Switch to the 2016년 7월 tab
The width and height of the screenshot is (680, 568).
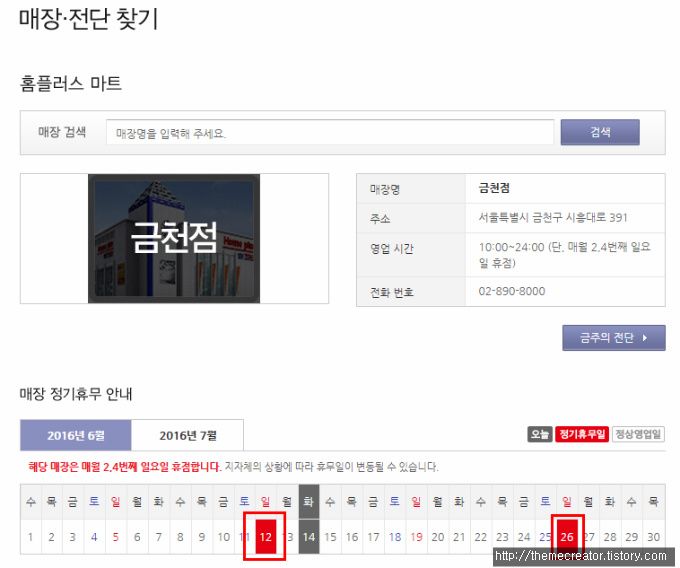[187, 435]
